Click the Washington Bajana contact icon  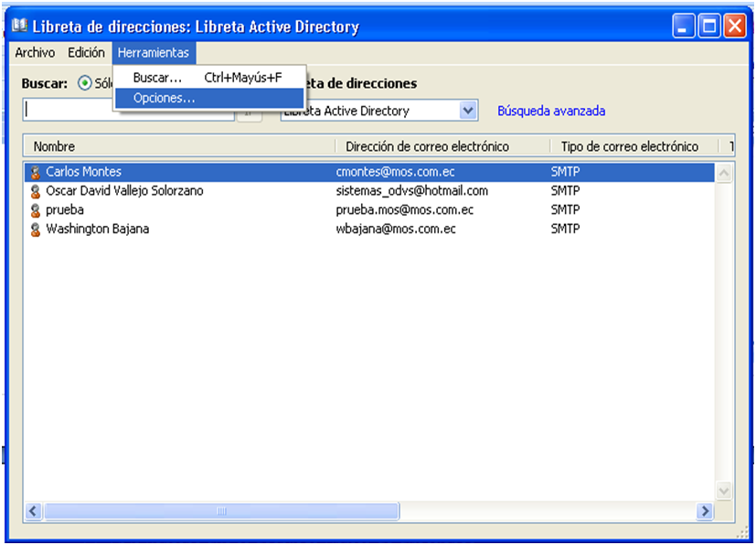36,230
